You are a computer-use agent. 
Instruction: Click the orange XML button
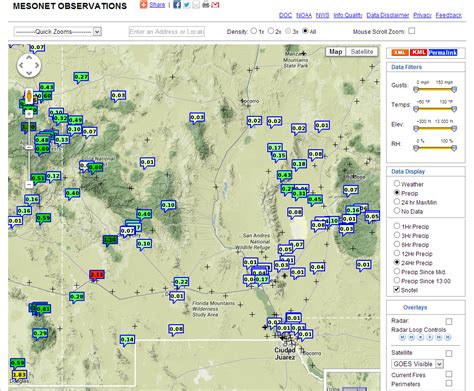pos(400,53)
